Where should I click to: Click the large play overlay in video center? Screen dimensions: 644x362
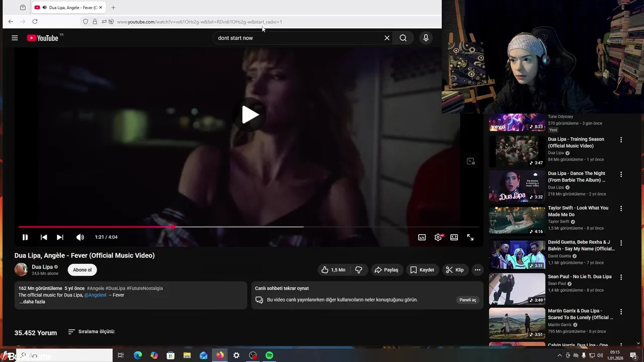250,115
